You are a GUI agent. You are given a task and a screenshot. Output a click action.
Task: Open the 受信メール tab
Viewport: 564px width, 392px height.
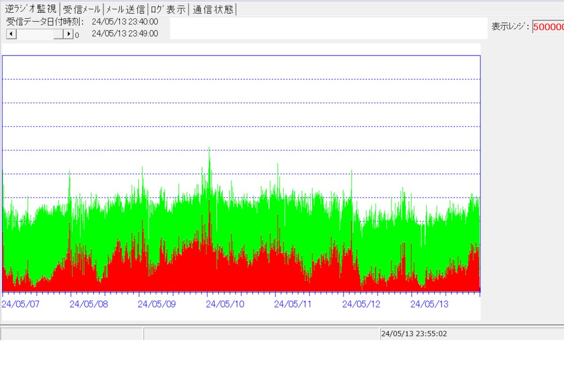81,9
